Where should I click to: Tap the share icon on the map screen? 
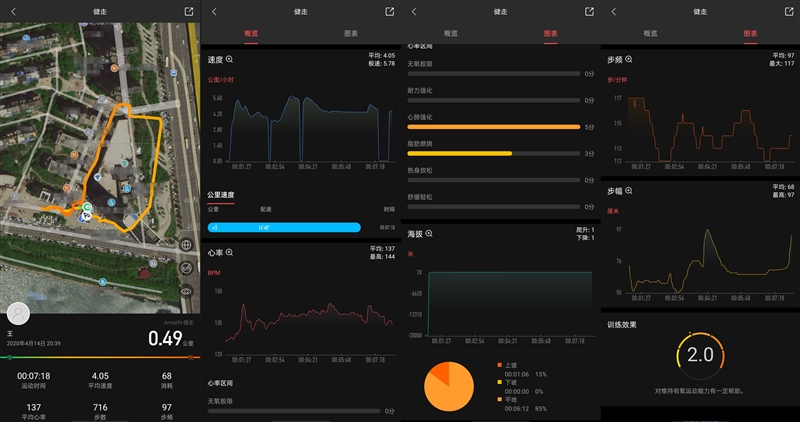coord(189,11)
